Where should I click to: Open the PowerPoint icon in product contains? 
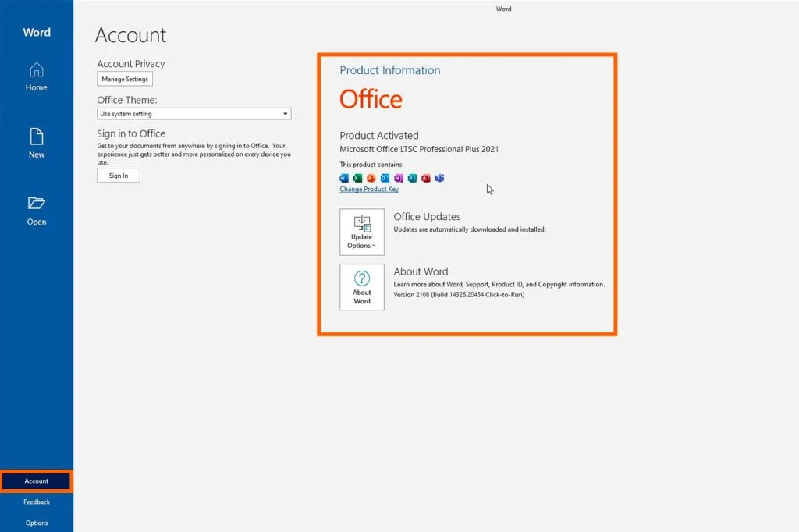371,178
